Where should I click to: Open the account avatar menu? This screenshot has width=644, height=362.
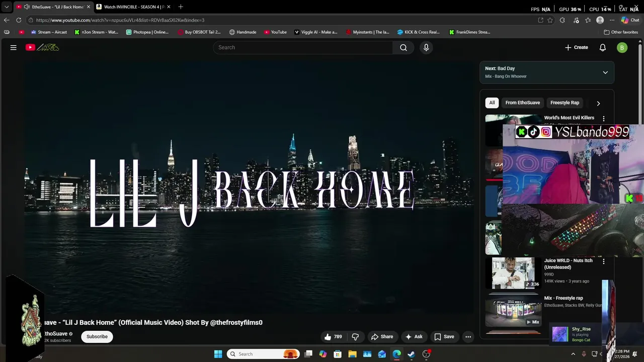[x=622, y=48]
